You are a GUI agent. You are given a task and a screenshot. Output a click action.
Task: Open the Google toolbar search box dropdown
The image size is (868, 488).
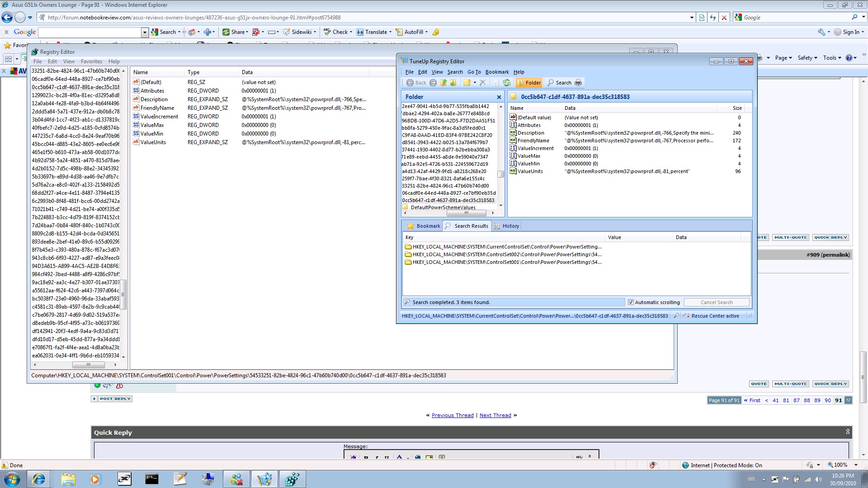[145, 32]
